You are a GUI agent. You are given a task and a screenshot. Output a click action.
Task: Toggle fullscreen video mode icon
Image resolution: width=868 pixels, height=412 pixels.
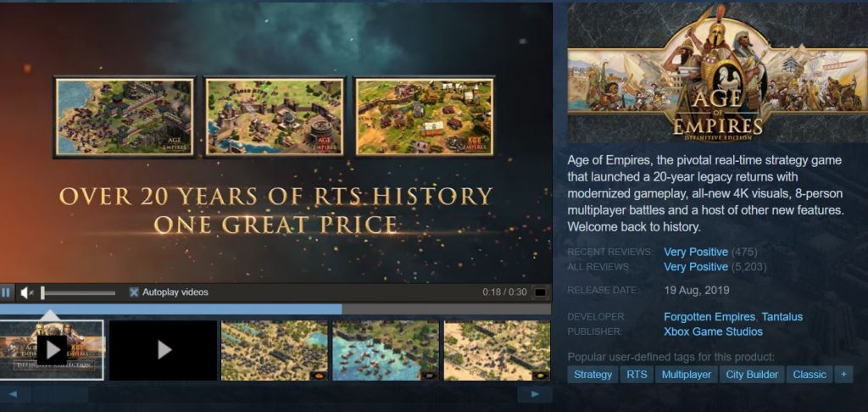click(540, 292)
